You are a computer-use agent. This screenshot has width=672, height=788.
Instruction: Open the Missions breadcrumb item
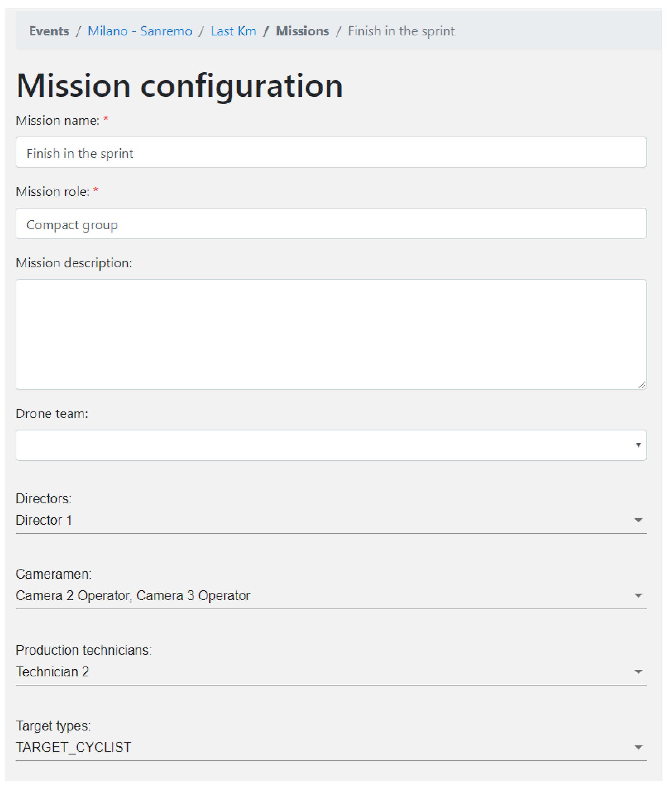[x=302, y=31]
